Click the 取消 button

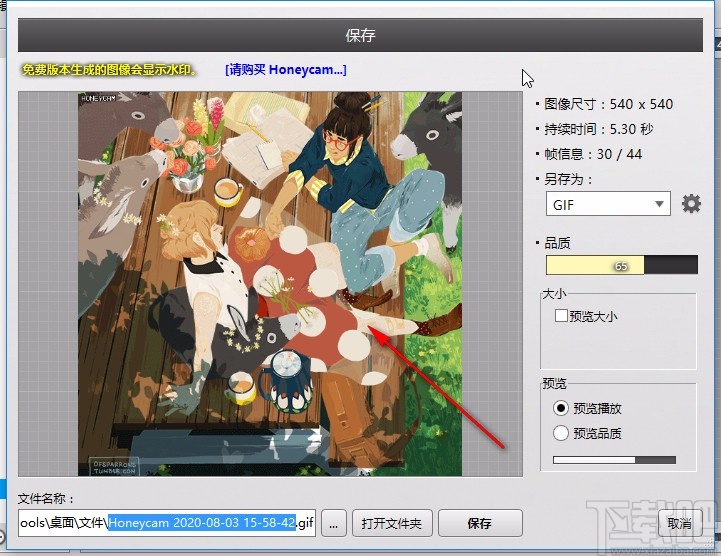pyautogui.click(x=680, y=523)
